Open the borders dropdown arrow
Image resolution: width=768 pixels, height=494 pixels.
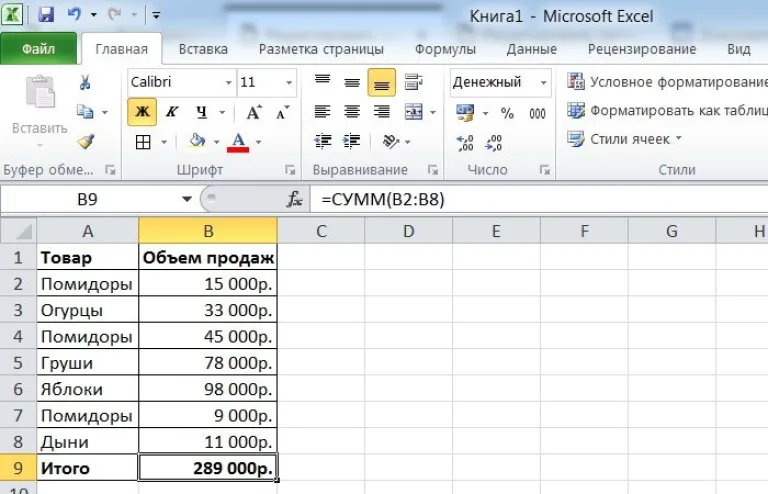(164, 142)
